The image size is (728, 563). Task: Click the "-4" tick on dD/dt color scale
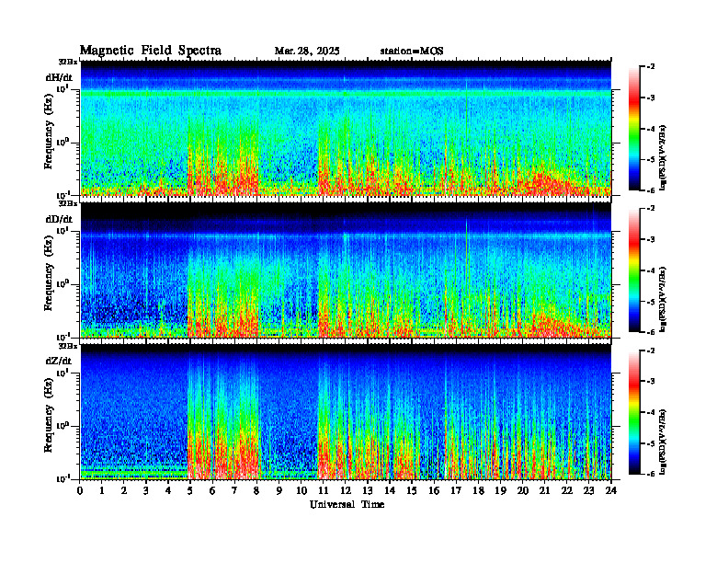tap(651, 270)
